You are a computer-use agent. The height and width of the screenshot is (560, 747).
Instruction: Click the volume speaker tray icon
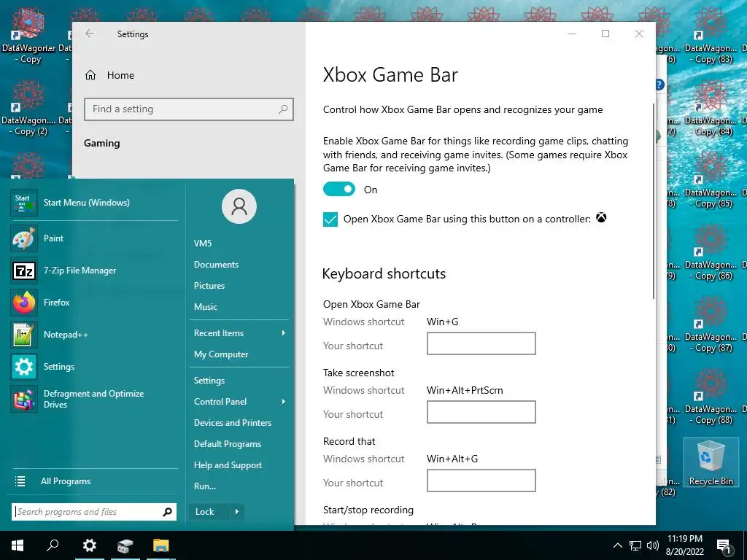coord(653,545)
